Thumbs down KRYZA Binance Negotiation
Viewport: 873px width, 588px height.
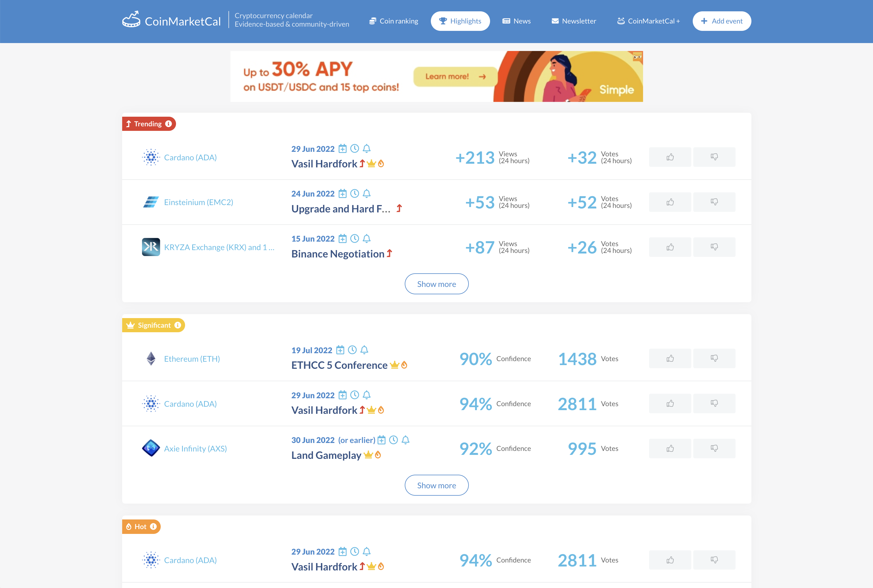pos(714,247)
